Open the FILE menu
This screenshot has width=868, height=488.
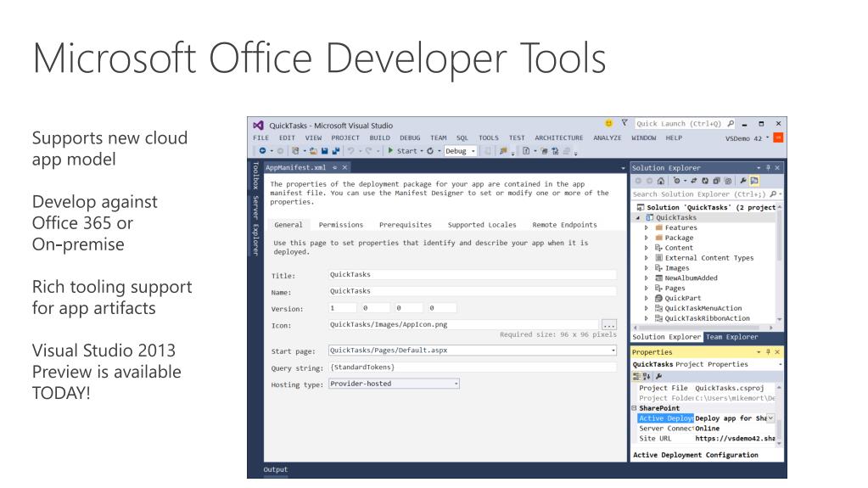click(260, 138)
